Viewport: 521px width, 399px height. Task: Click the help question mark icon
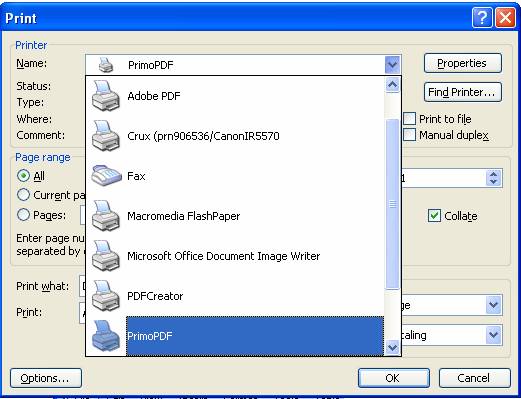(x=482, y=17)
